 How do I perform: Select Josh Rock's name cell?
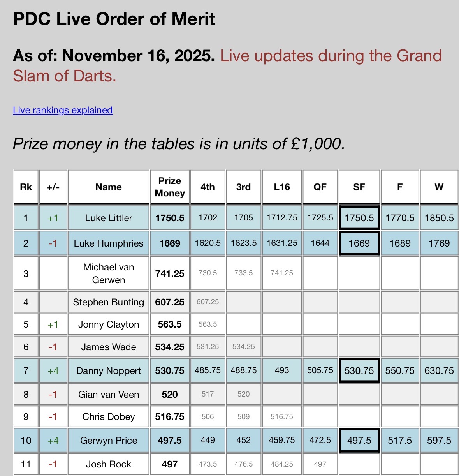[109, 464]
